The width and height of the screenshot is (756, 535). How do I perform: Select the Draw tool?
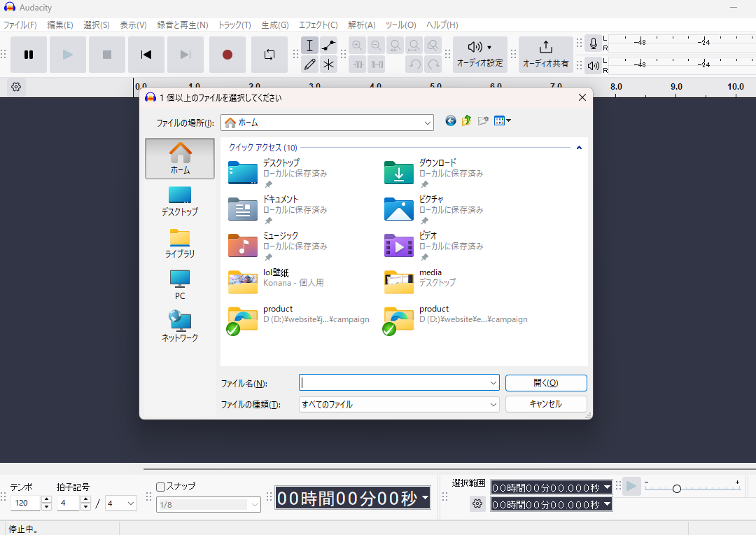pos(309,64)
